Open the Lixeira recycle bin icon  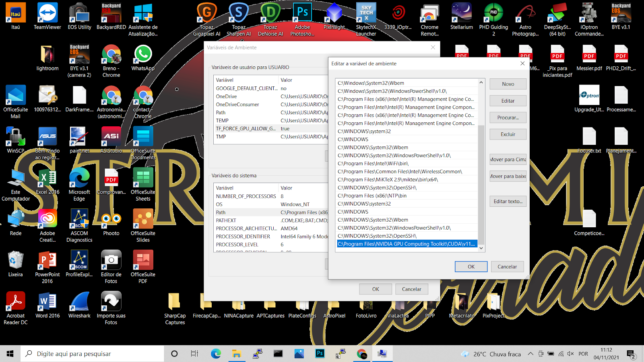16,264
